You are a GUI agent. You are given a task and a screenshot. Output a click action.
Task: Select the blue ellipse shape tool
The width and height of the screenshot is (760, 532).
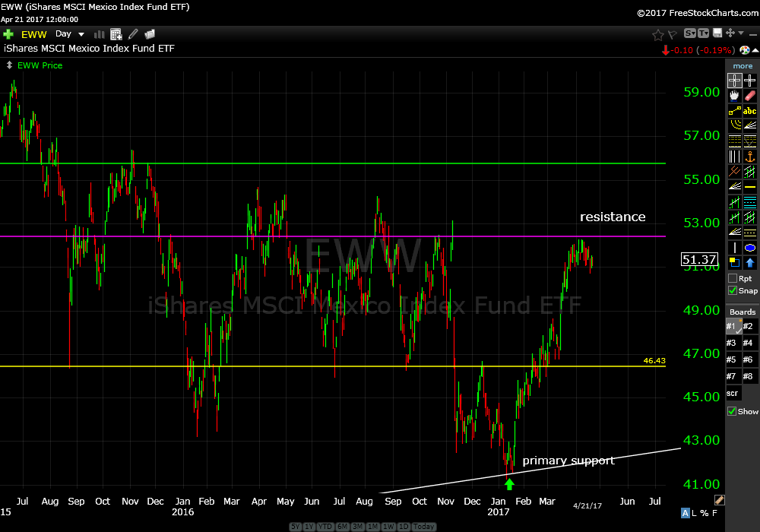[x=750, y=248]
